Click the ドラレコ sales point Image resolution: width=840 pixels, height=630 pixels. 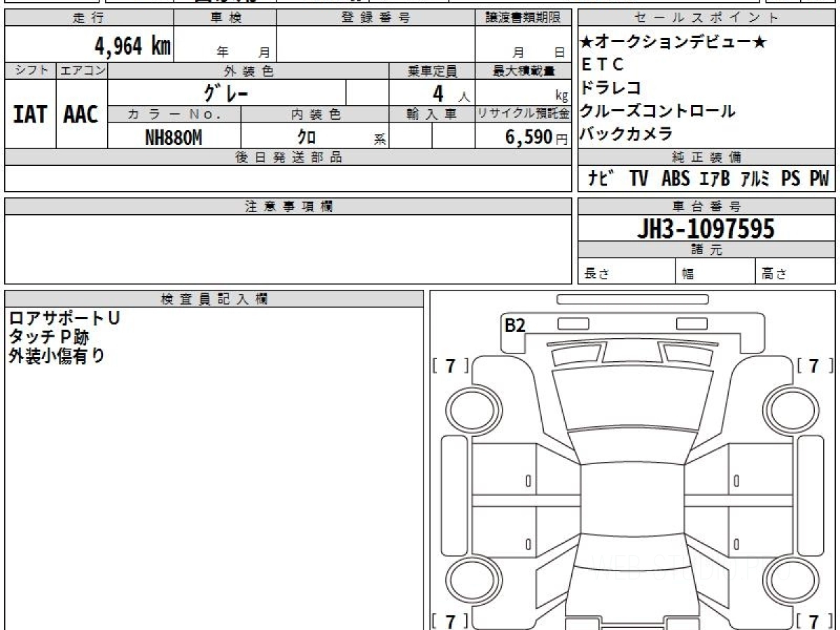(611, 87)
